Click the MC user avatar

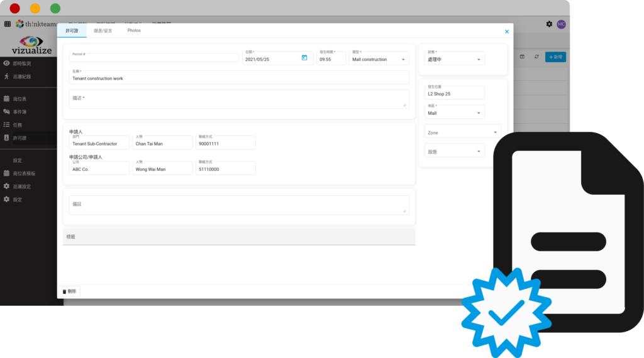click(561, 24)
